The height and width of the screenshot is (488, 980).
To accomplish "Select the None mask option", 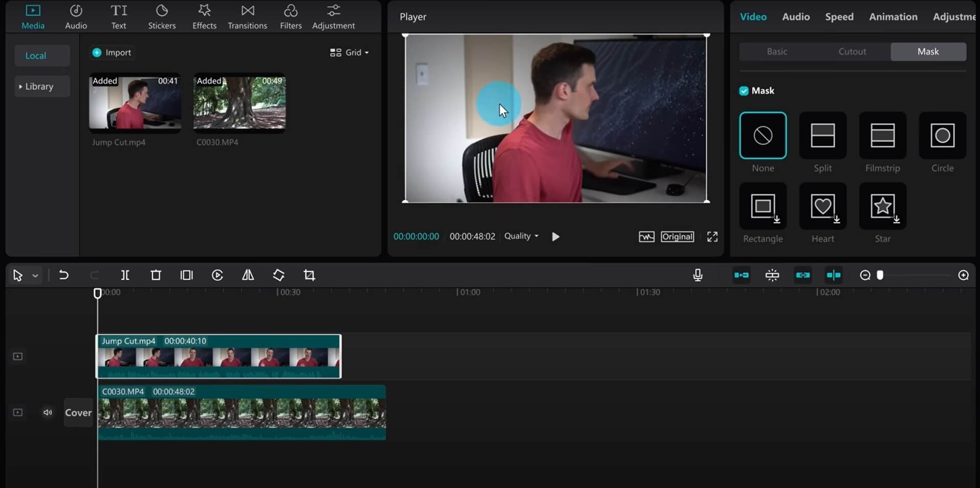I will pos(763,136).
